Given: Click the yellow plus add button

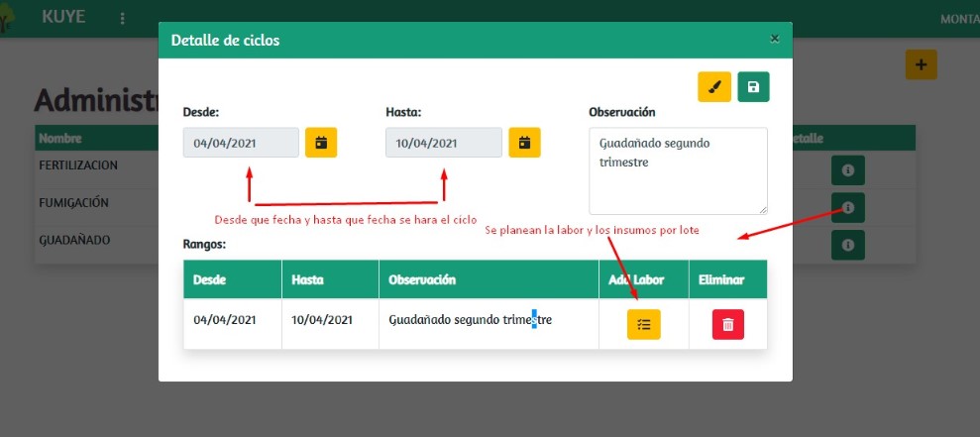Looking at the screenshot, I should pos(921,64).
